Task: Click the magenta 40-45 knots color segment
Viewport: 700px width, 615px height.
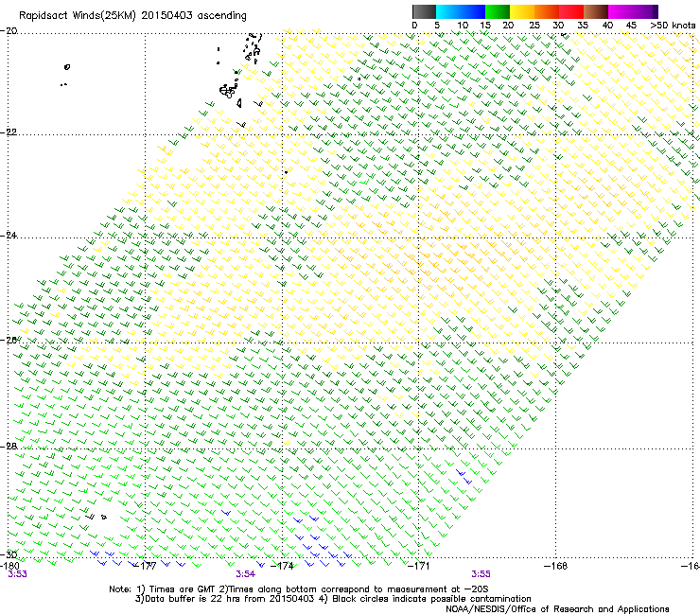Action: 621,11
